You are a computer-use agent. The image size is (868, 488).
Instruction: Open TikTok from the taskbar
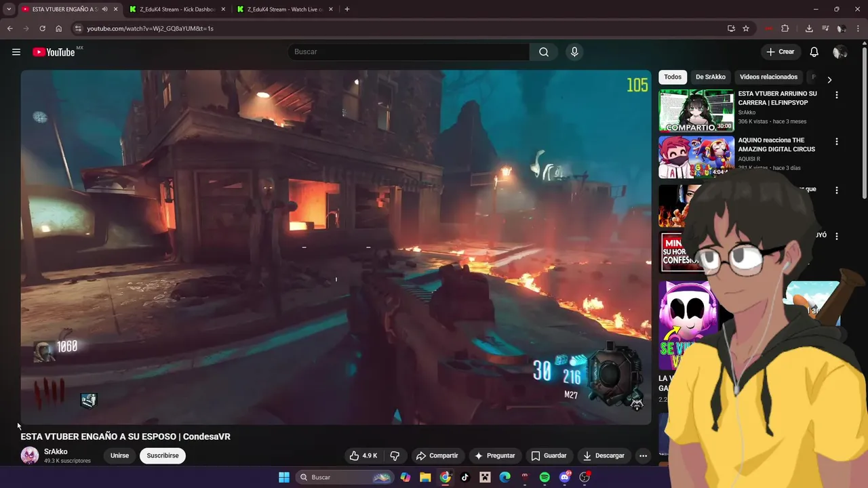pos(465,477)
